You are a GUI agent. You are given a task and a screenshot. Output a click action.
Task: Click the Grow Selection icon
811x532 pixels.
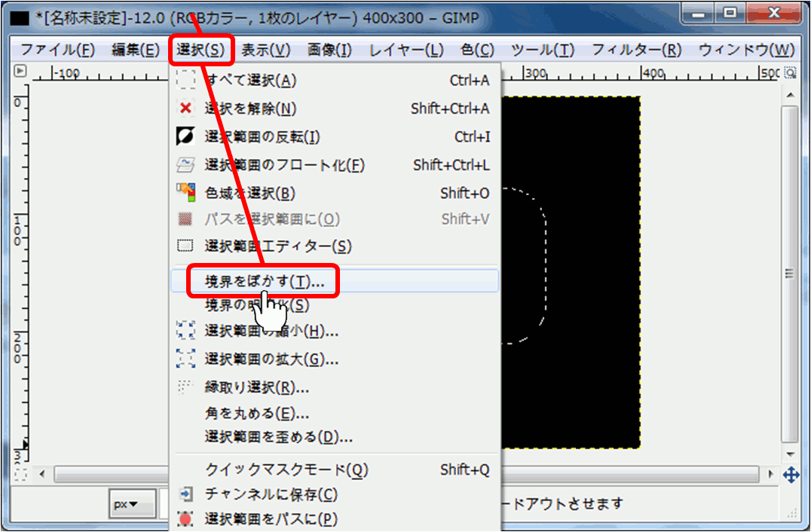click(185, 359)
